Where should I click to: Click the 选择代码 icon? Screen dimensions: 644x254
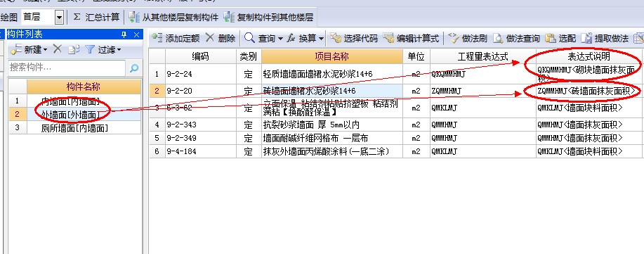[x=336, y=38]
